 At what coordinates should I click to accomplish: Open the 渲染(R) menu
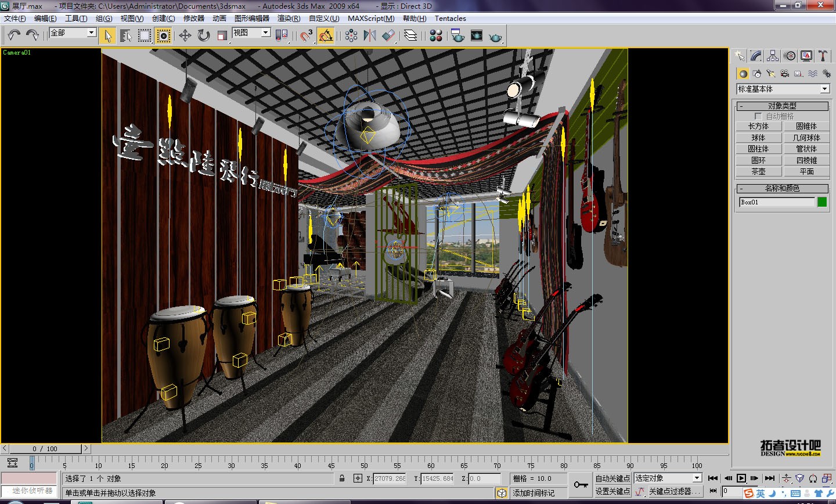click(x=289, y=19)
